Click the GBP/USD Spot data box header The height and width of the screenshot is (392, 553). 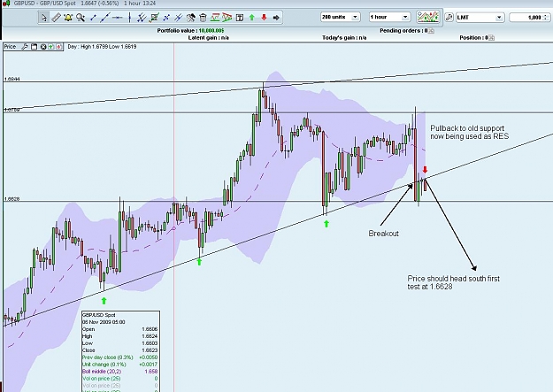pyautogui.click(x=99, y=315)
